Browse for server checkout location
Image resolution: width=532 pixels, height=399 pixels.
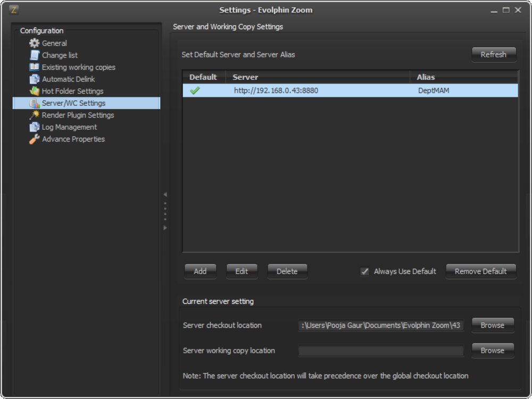pyautogui.click(x=493, y=325)
